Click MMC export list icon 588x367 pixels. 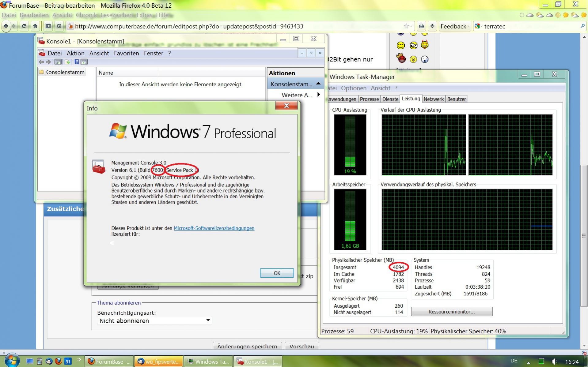coord(67,62)
